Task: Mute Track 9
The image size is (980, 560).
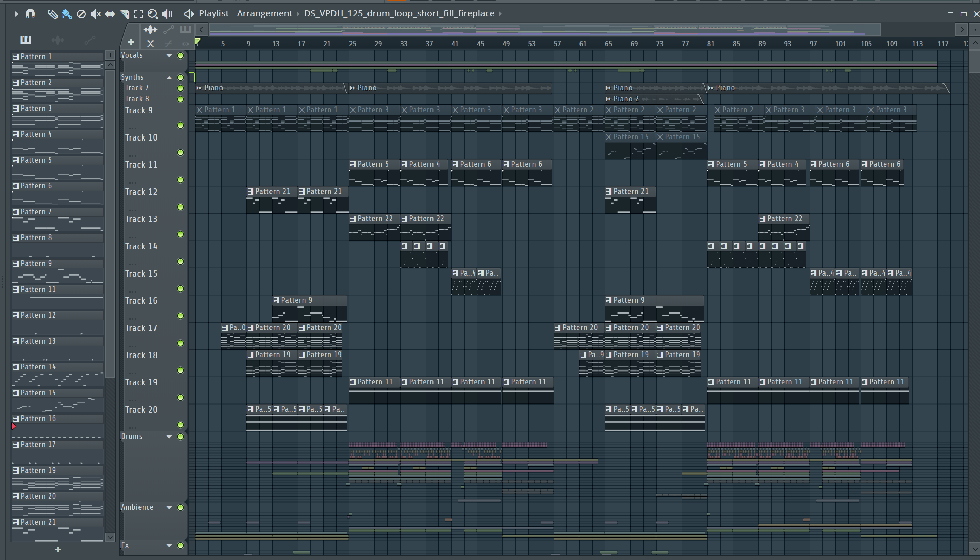Action: (x=180, y=126)
